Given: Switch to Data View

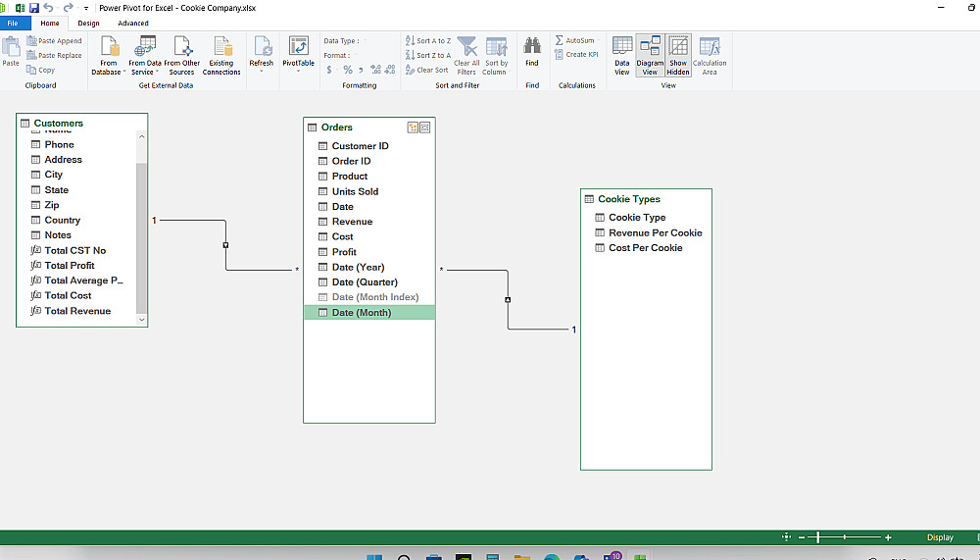Looking at the screenshot, I should tap(622, 55).
